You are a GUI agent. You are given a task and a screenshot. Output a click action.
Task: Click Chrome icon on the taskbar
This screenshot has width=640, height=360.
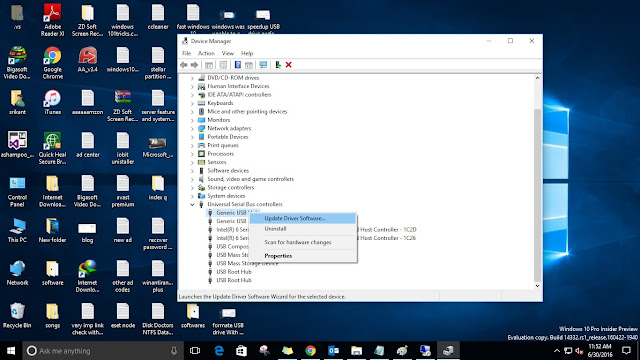(311, 351)
